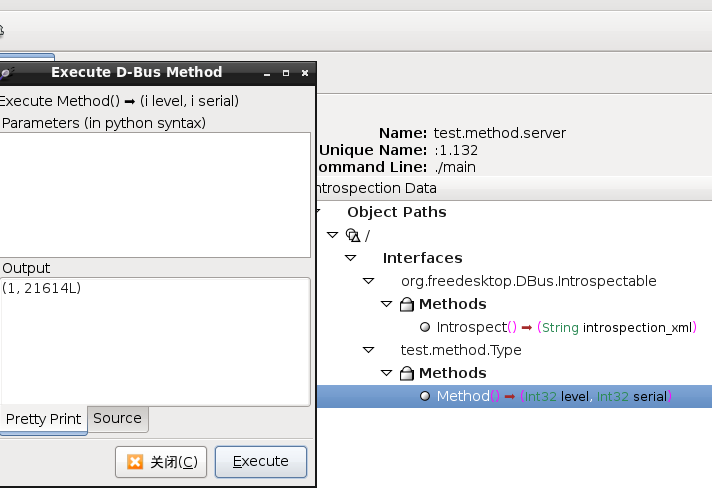Click into the Parameters python syntax field
The height and width of the screenshot is (488, 712).
[x=155, y=195]
